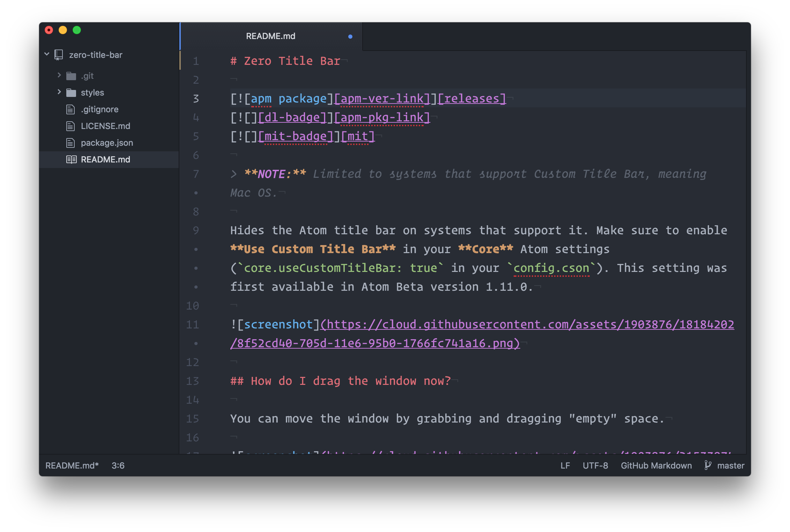This screenshot has width=790, height=532.
Task: Click the [apm-ver-link] reference link
Action: click(x=382, y=99)
